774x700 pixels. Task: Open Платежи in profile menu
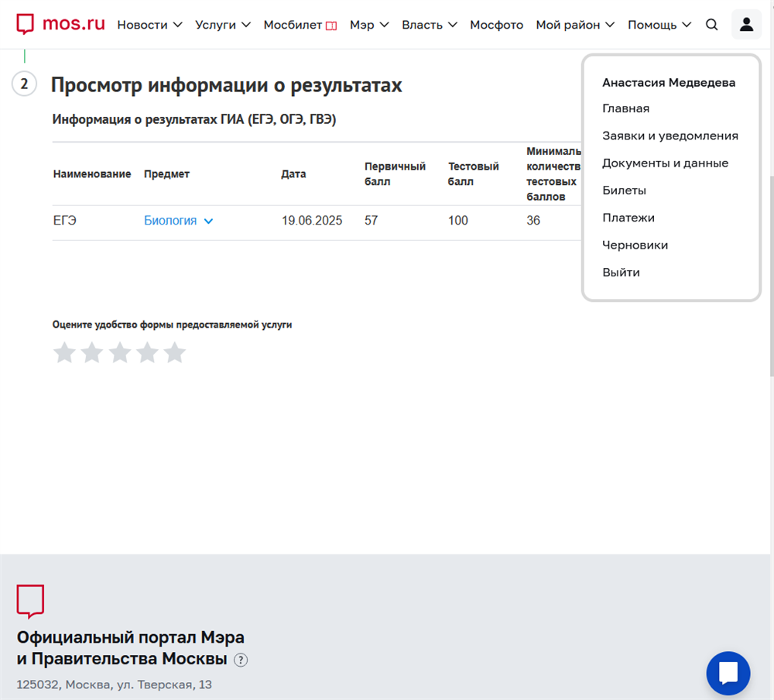[x=628, y=218]
